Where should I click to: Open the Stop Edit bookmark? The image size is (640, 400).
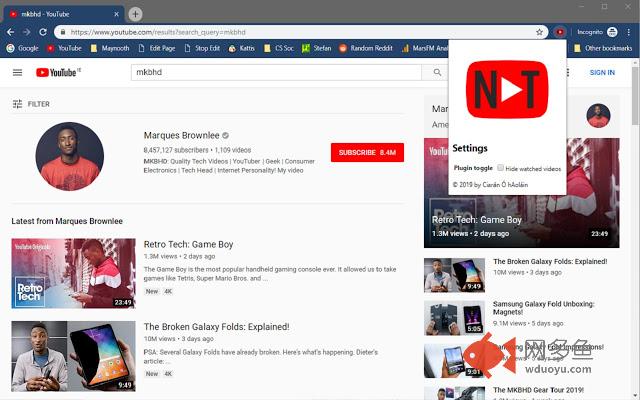pyautogui.click(x=202, y=48)
